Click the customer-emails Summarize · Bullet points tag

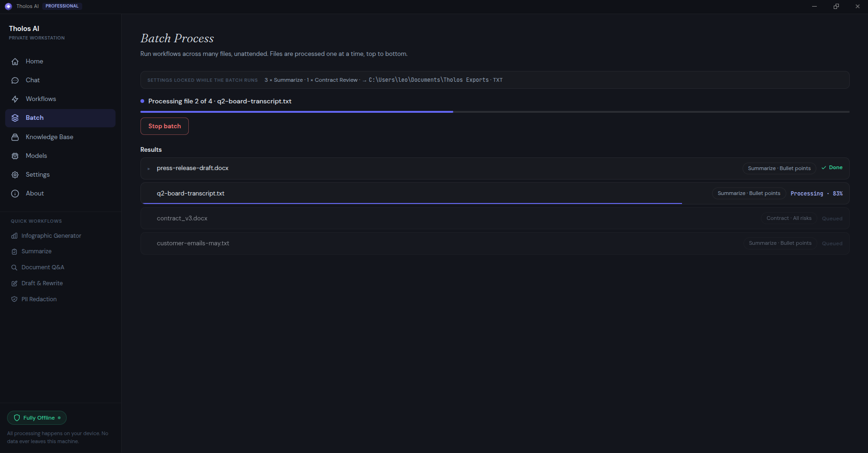tap(780, 243)
